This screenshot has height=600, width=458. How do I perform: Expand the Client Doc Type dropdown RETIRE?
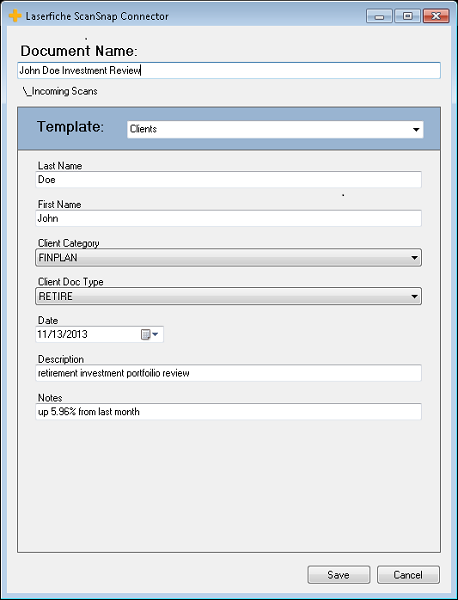[228, 296]
